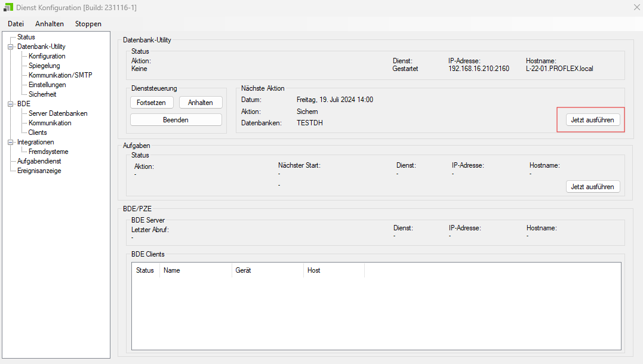Select Status in the navigation tree
This screenshot has height=364, width=643.
coord(26,37)
